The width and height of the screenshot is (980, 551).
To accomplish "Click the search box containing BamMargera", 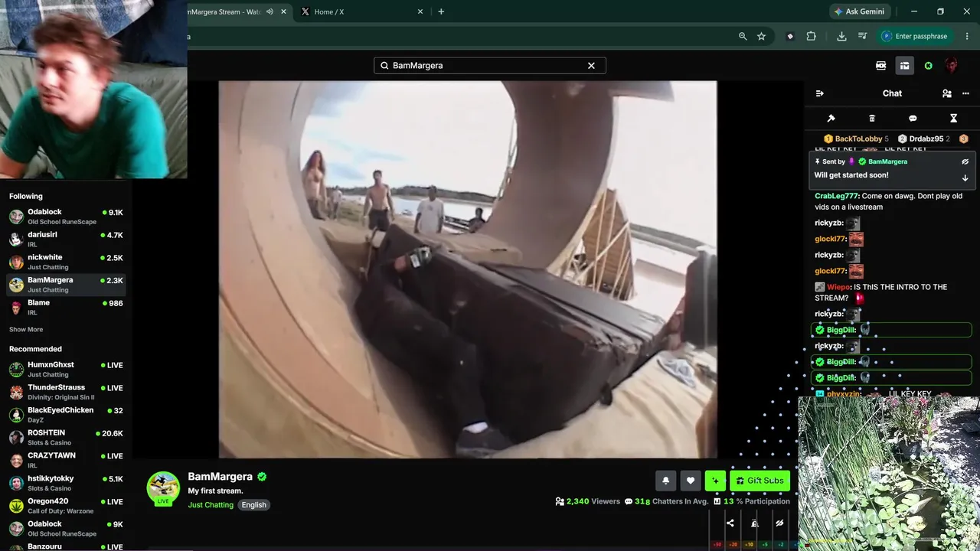I will click(x=490, y=66).
